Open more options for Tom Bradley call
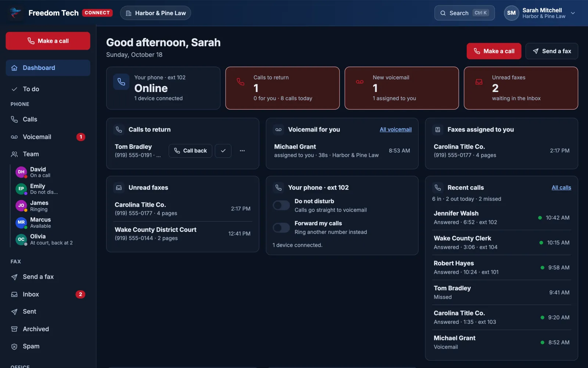The image size is (588, 368). tap(242, 151)
